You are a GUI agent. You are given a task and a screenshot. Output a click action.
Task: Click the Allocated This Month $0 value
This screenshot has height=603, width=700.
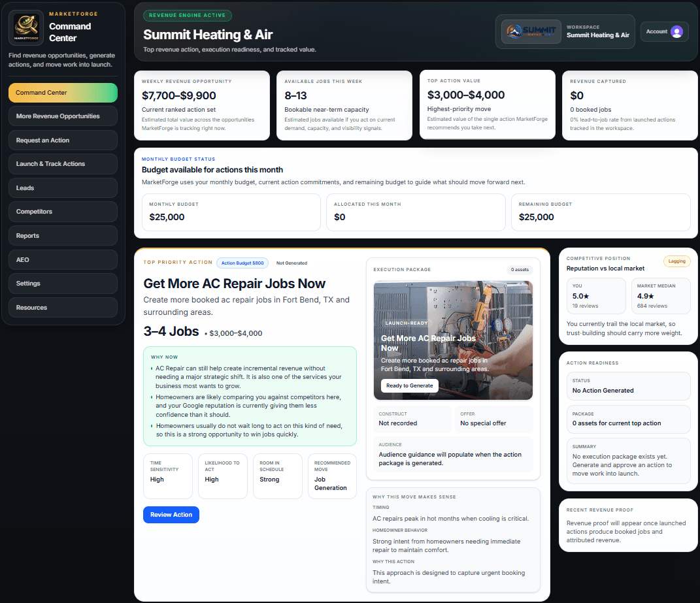(339, 218)
